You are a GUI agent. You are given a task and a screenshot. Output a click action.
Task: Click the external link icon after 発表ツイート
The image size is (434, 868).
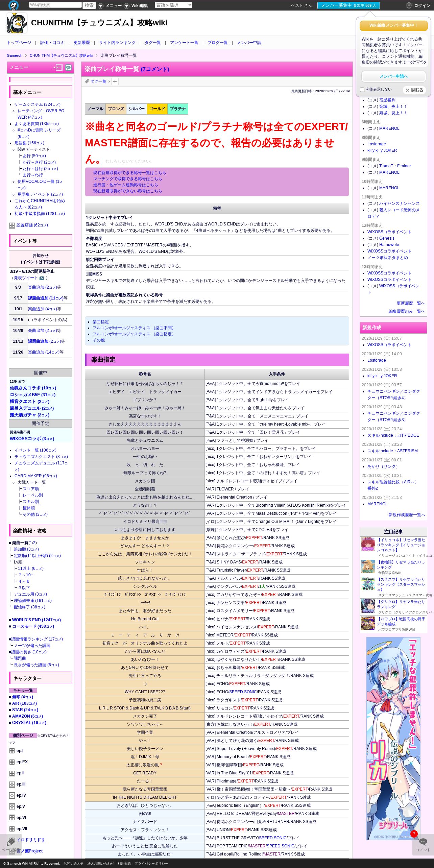(x=42, y=278)
